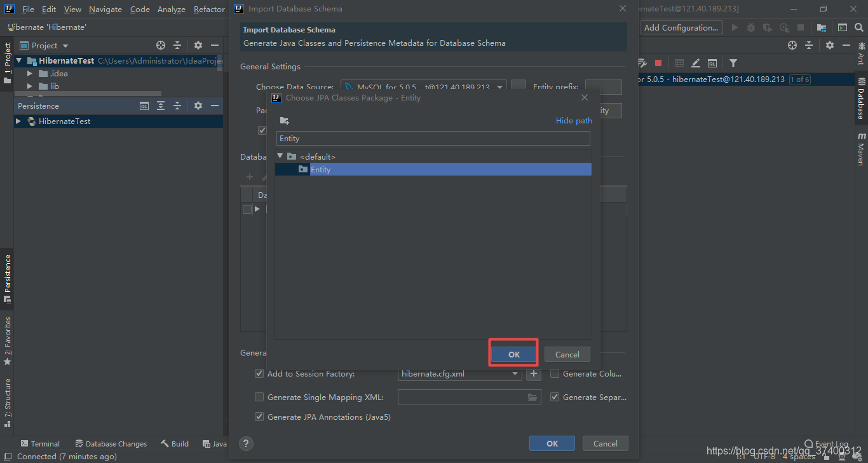Open QL console in Persistence panel

(144, 106)
